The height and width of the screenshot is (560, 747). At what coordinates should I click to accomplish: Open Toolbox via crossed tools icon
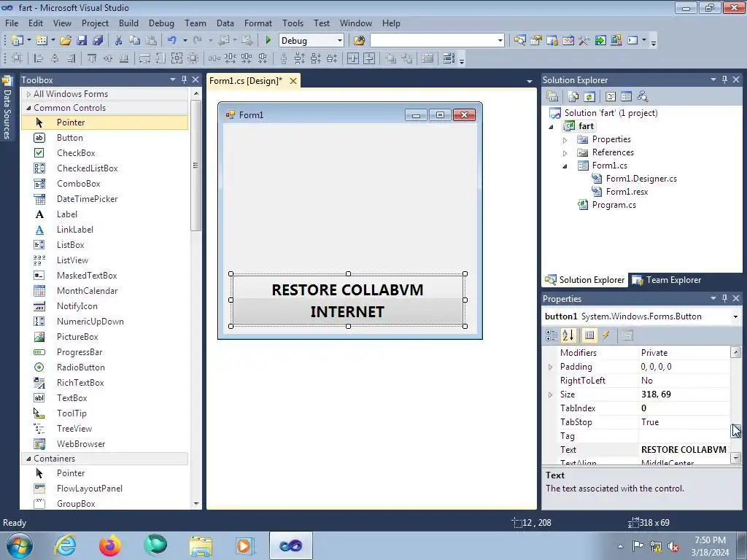tap(584, 41)
